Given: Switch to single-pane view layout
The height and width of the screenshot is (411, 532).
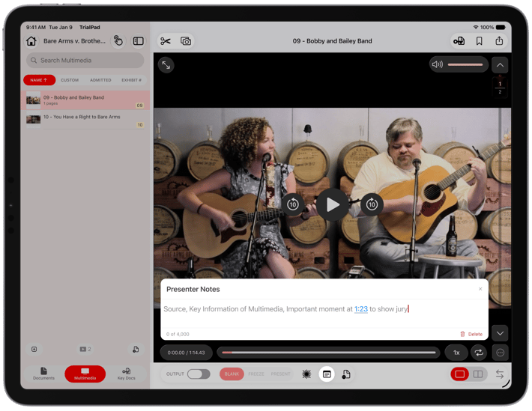Looking at the screenshot, I should click(x=460, y=374).
